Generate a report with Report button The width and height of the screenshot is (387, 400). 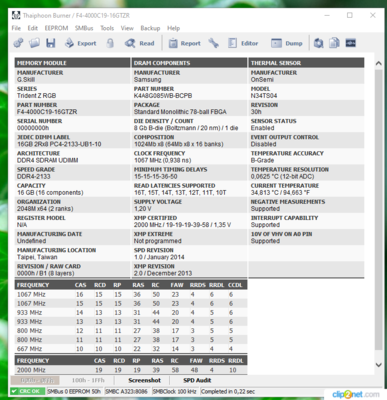coord(184,43)
